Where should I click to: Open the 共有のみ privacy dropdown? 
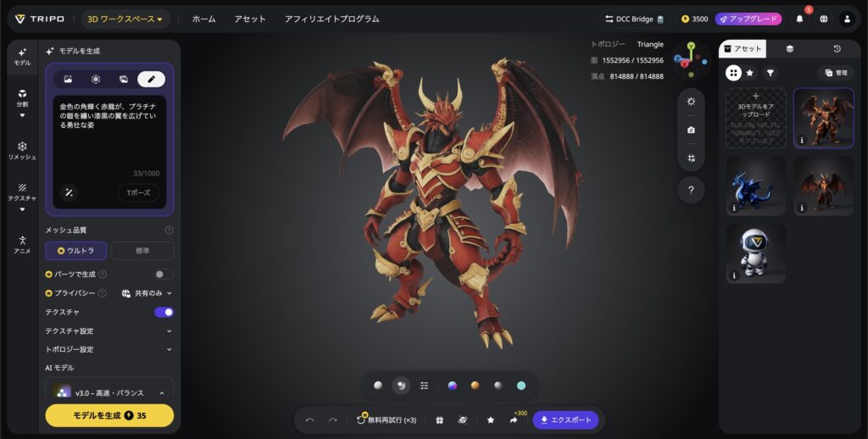[147, 293]
